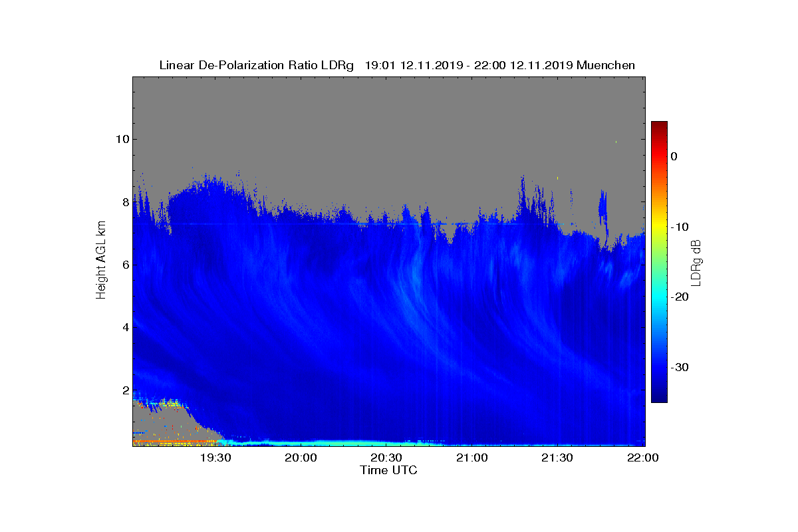Viewport: 798px width, 532px height.
Task: Click the 22:00 time tick label
Action: tap(642, 458)
